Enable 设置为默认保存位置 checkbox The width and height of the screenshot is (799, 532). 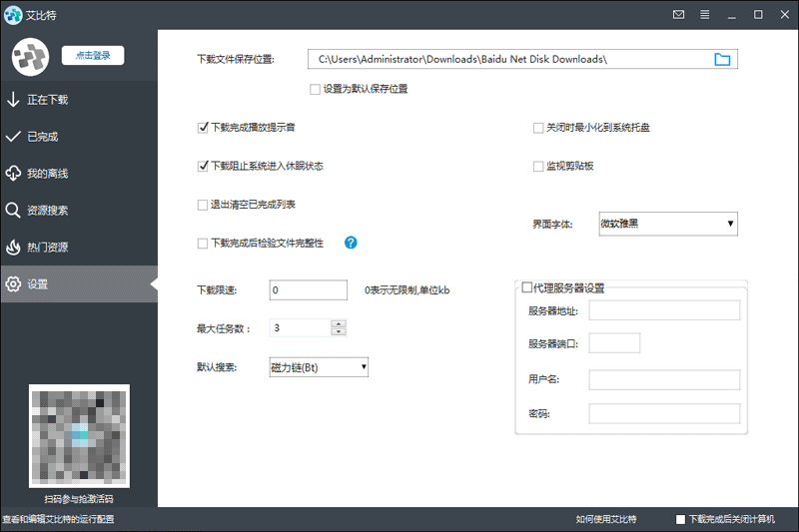pos(315,89)
